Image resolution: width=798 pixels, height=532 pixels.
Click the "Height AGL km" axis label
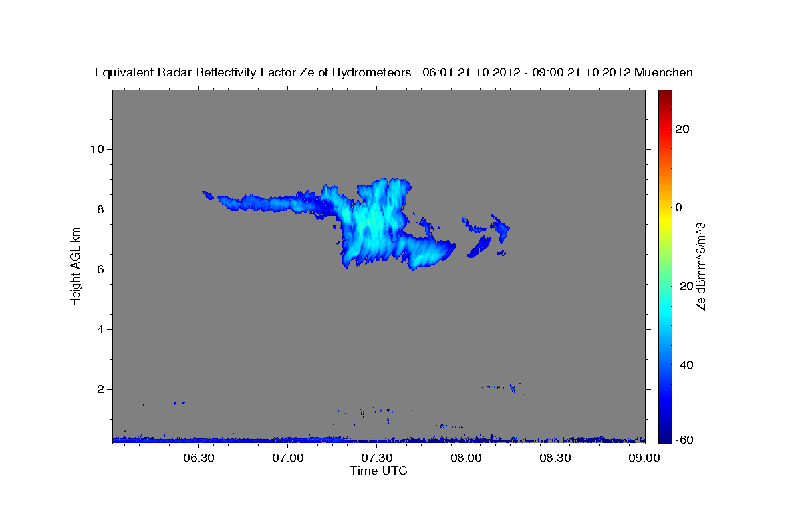click(x=76, y=266)
